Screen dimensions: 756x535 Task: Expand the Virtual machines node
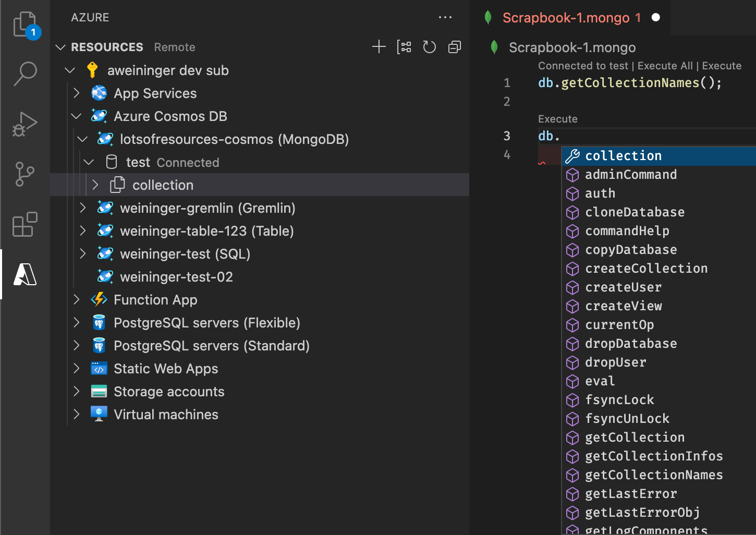pyautogui.click(x=77, y=414)
